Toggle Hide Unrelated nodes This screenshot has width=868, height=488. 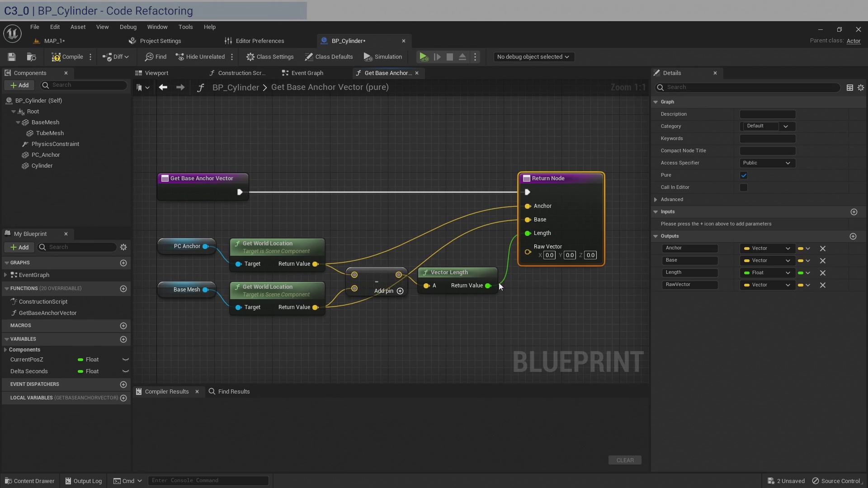click(x=200, y=57)
